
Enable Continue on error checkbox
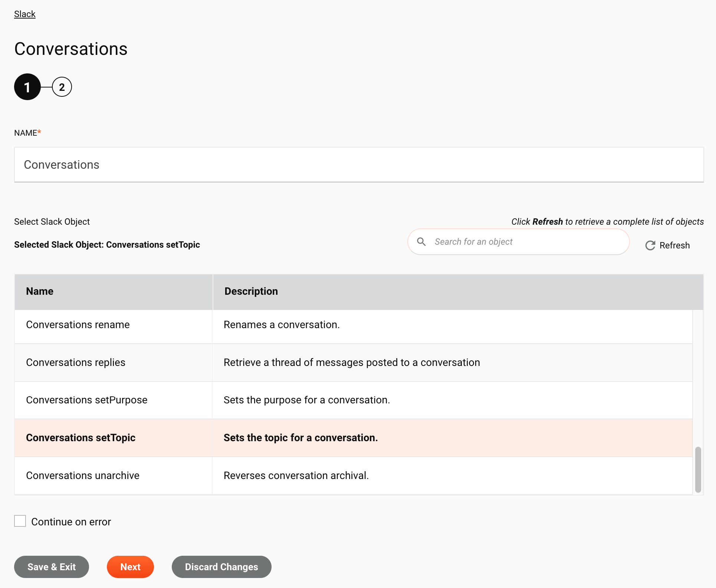point(20,521)
